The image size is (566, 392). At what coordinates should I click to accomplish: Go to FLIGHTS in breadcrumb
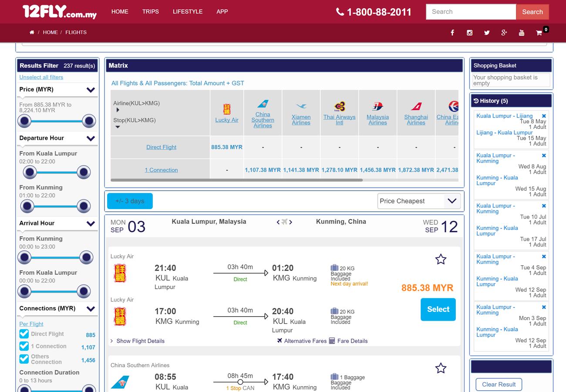[76, 32]
